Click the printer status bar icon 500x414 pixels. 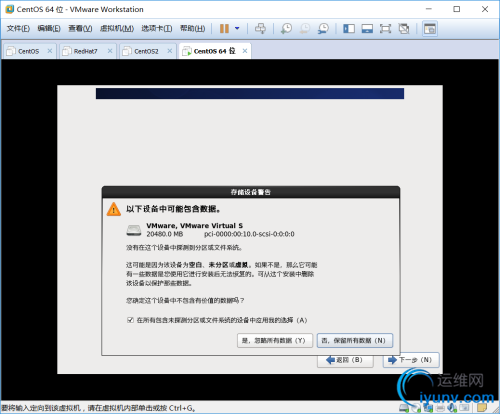(440, 408)
